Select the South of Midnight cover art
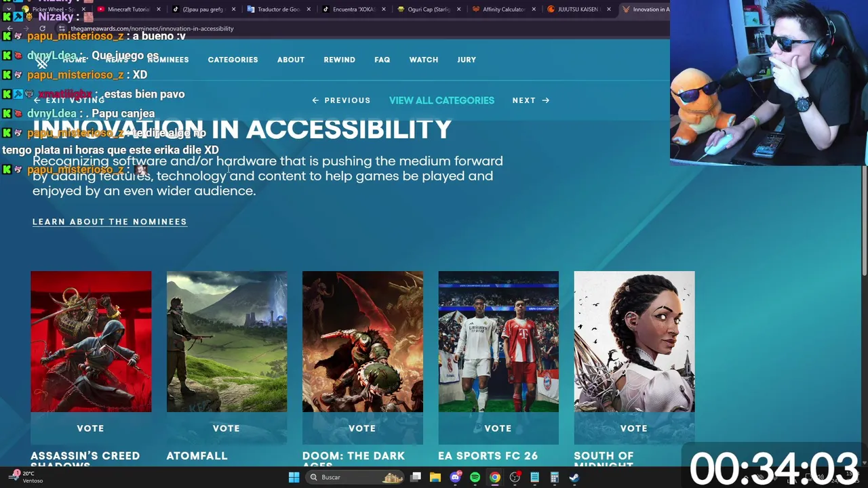 point(634,342)
